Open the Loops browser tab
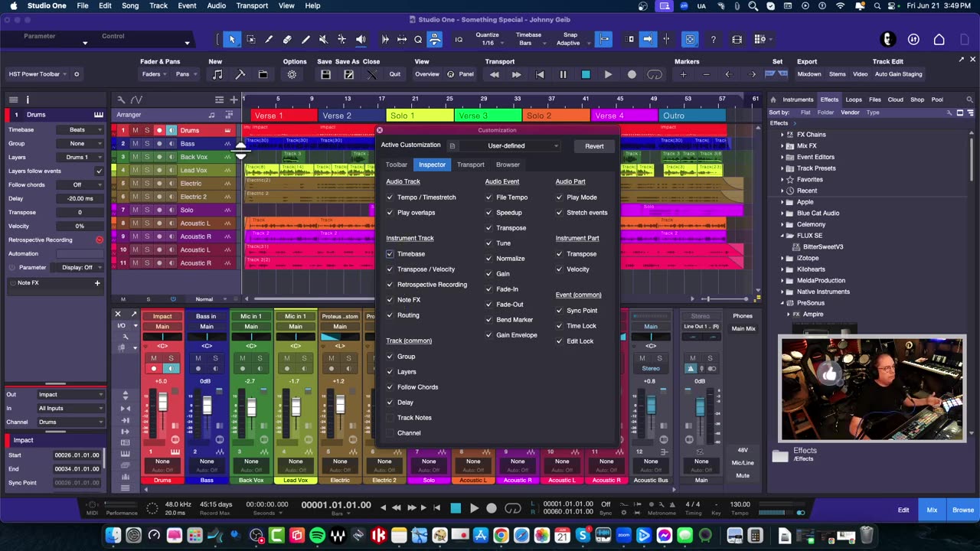This screenshot has width=980, height=551. (854, 99)
